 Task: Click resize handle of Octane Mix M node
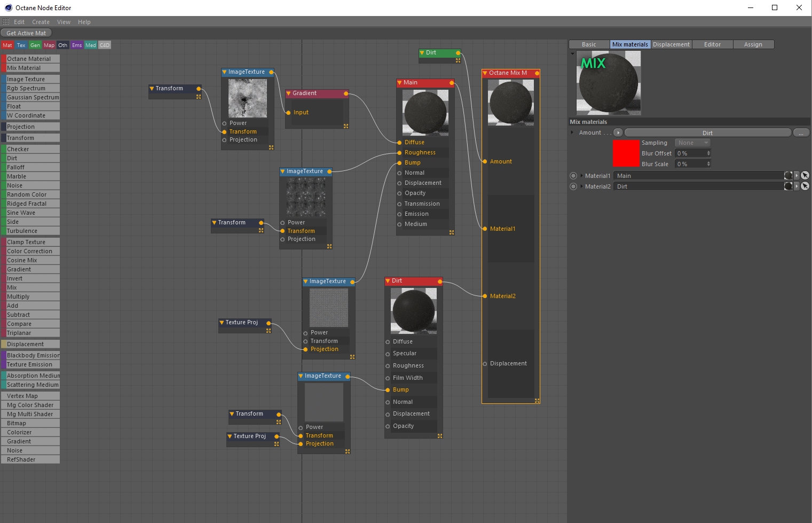(537, 401)
